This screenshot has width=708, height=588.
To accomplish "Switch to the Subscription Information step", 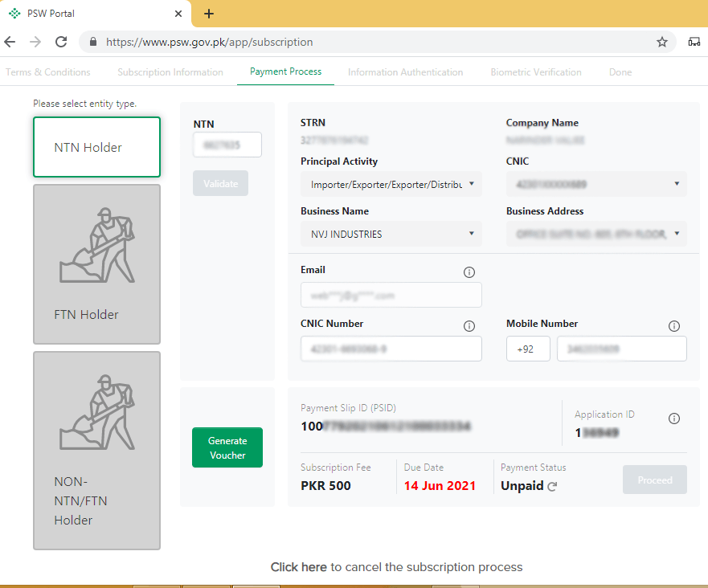I will [170, 72].
